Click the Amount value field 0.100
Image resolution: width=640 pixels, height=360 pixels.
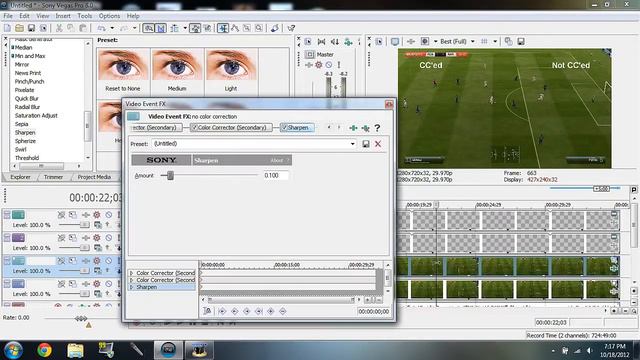pyautogui.click(x=276, y=176)
